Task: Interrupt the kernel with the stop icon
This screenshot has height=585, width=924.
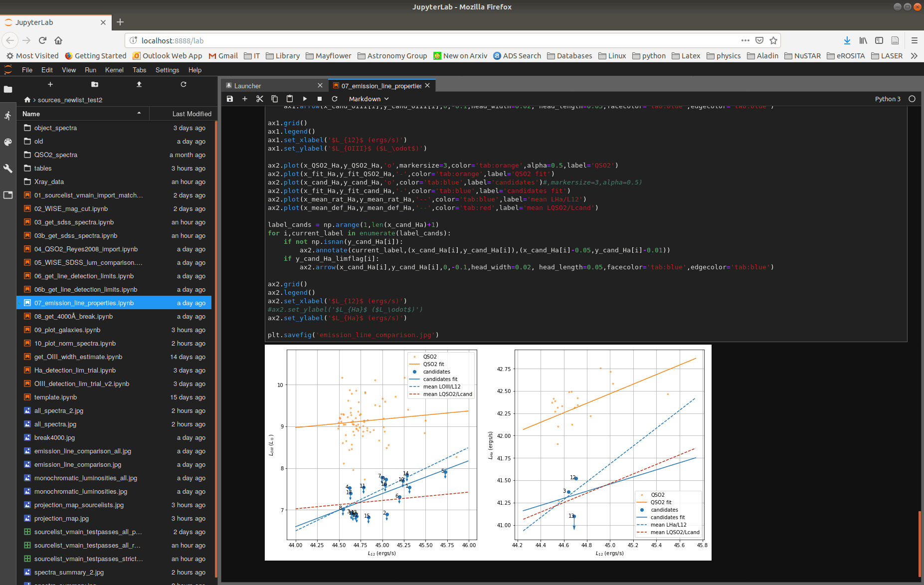Action: 320,99
